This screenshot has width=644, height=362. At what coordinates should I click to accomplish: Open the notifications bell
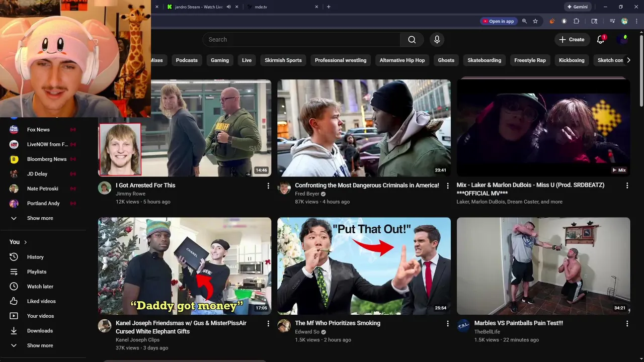[601, 40]
